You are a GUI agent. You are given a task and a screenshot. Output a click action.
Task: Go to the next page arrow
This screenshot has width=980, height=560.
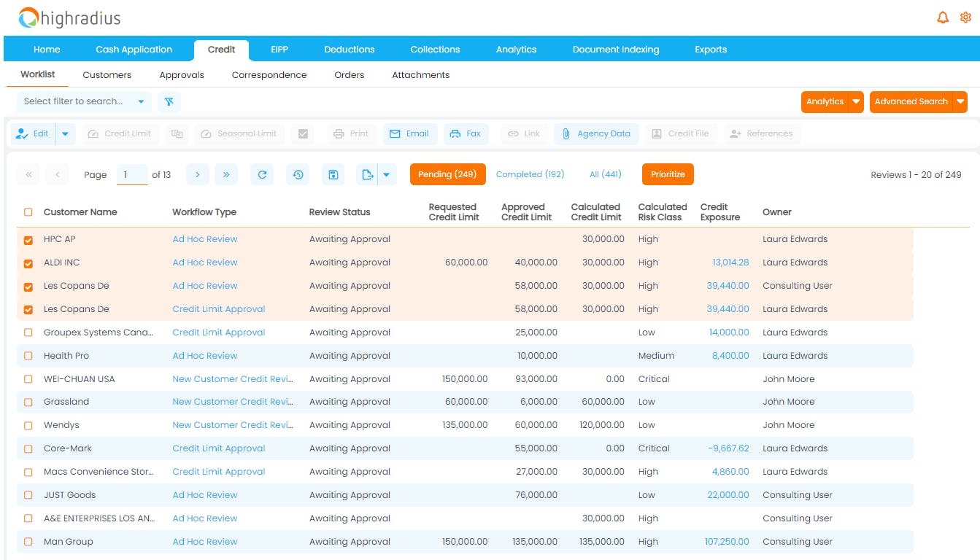coord(198,174)
